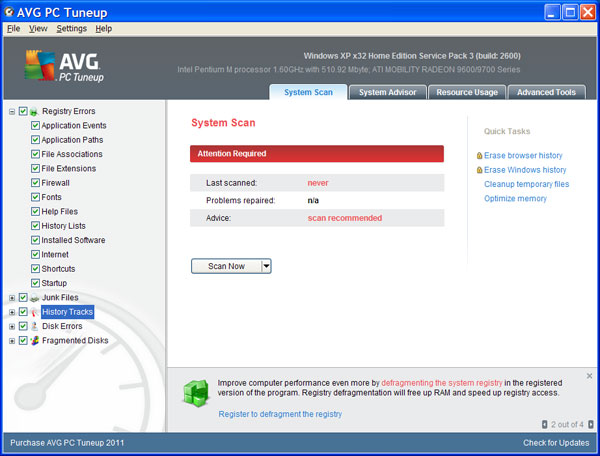The image size is (600, 456).
Task: Open the Settings menu
Action: click(72, 29)
